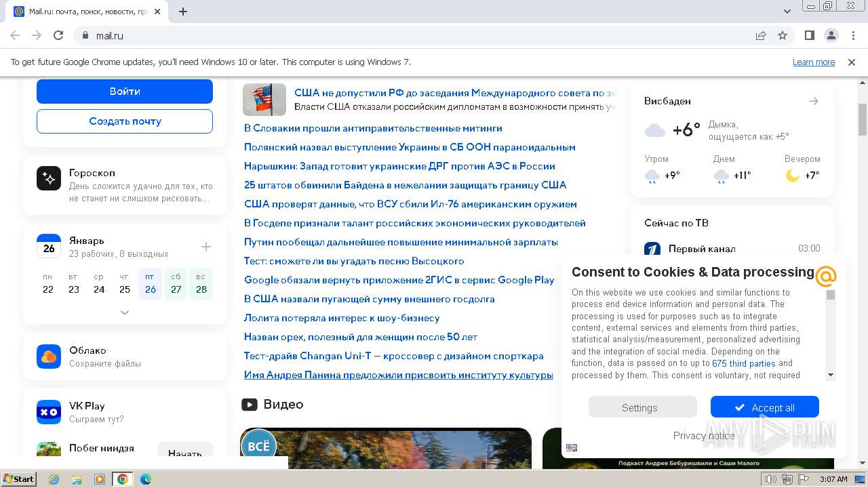Click the Вечером moon weather icon
Screen dimensions: 868x488
(793, 176)
